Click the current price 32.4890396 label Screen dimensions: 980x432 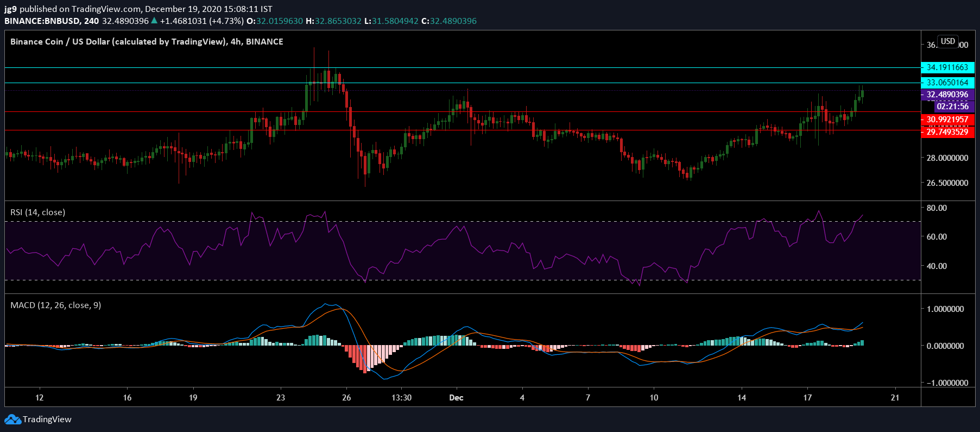click(x=947, y=95)
